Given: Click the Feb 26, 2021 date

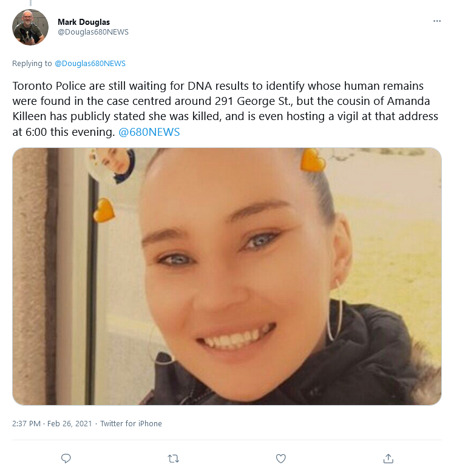Looking at the screenshot, I should pos(69,423).
